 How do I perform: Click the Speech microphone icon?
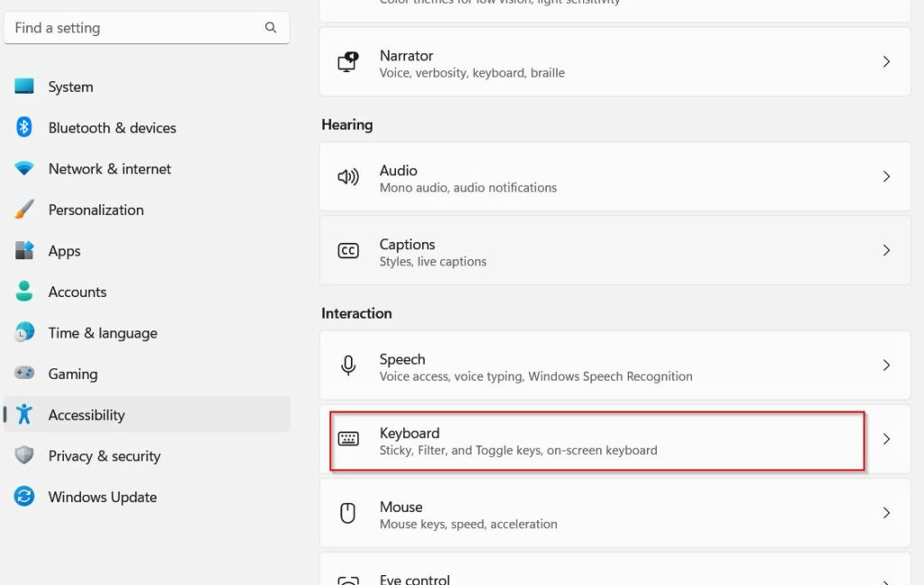click(x=348, y=366)
